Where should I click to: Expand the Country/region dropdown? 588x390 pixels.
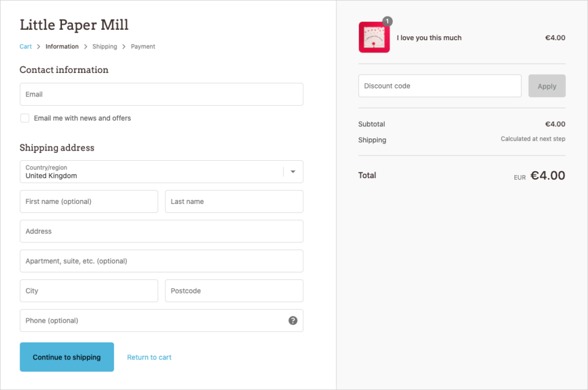tap(161, 172)
